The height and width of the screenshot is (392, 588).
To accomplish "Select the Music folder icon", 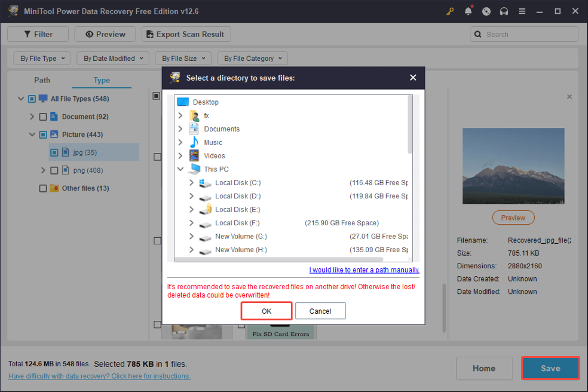I will [x=194, y=142].
